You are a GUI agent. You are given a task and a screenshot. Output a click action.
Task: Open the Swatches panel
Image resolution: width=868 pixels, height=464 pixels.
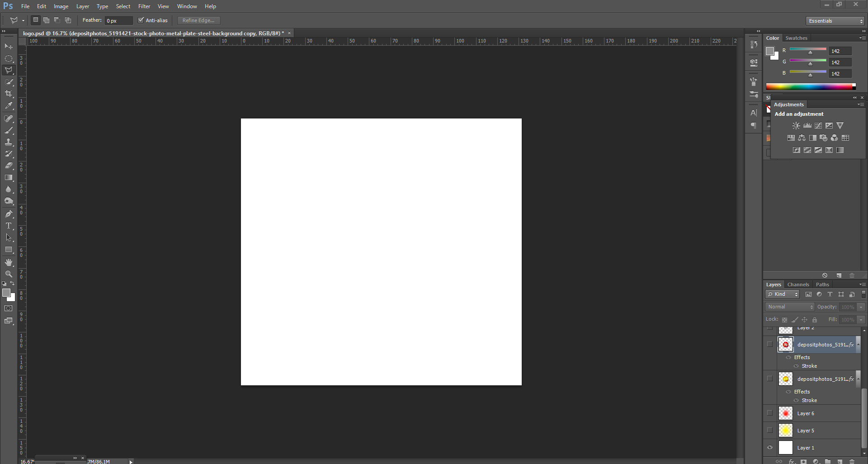pyautogui.click(x=797, y=38)
